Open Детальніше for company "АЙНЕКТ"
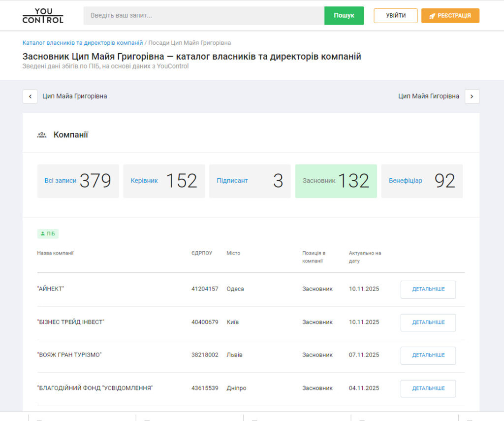The height and width of the screenshot is (421, 504). click(428, 290)
